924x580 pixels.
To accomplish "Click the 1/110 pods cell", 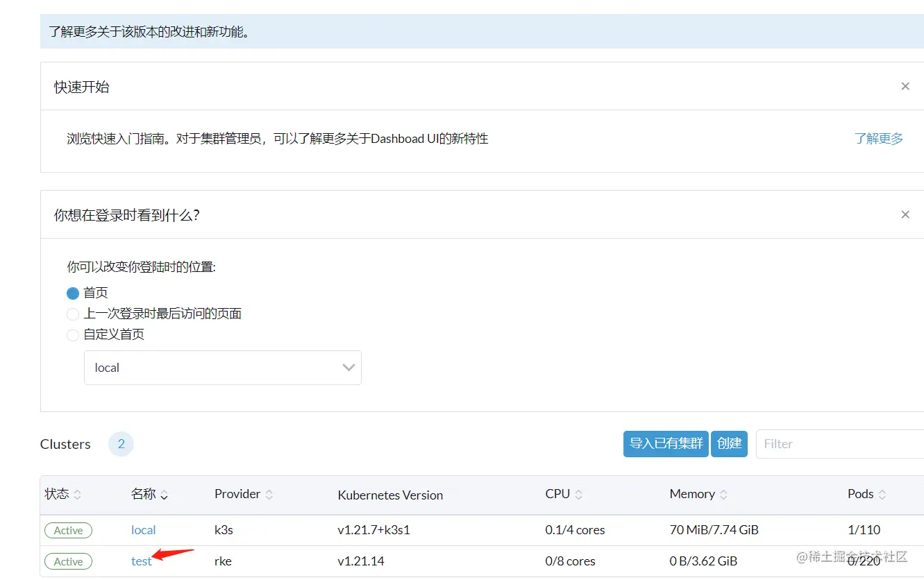I will pos(864,530).
